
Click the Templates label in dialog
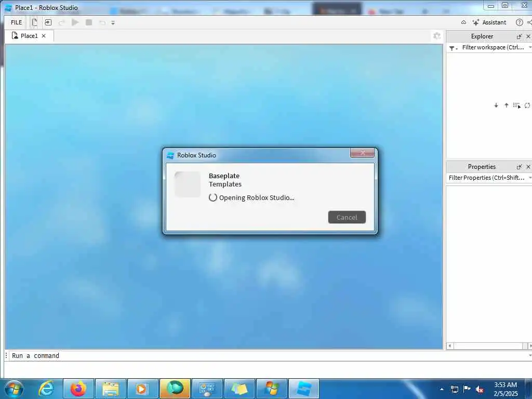click(x=225, y=184)
